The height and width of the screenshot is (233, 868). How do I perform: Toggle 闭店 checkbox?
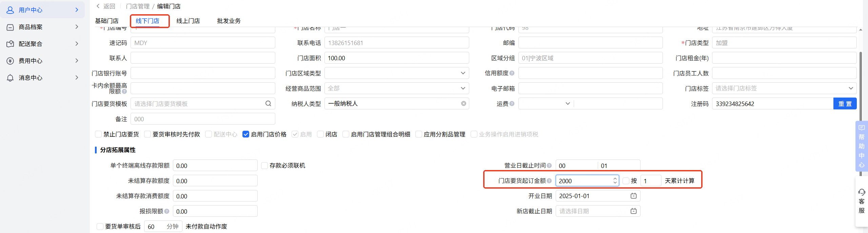point(320,134)
